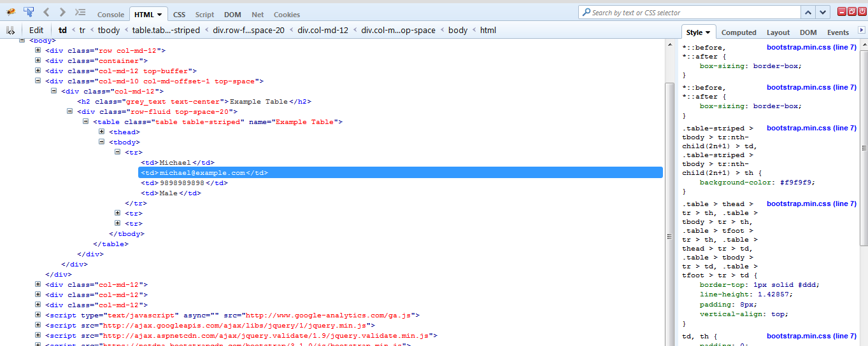
Task: Click the Firebug bug logo icon
Action: [11, 12]
